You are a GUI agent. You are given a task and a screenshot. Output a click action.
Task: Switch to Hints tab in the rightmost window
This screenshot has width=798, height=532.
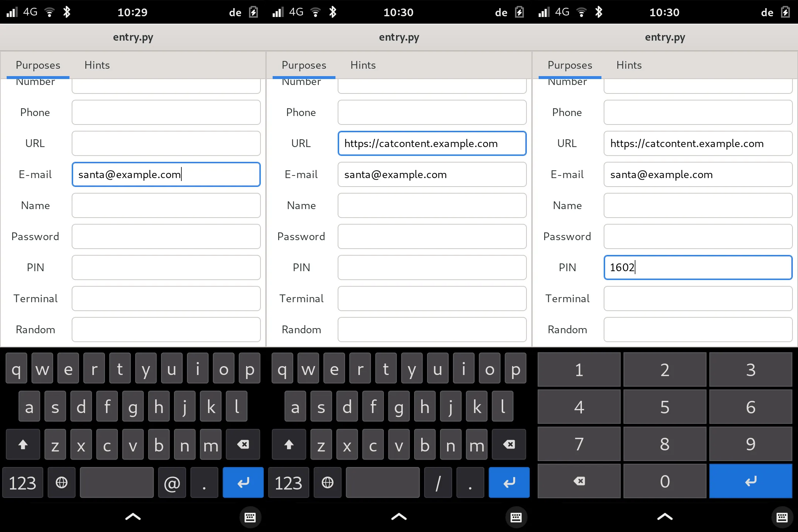(x=629, y=65)
